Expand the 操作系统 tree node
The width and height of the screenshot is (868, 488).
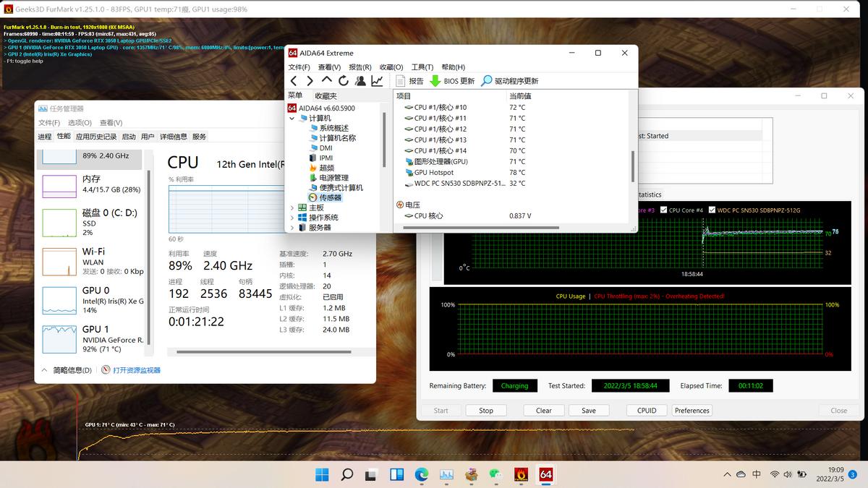click(292, 218)
